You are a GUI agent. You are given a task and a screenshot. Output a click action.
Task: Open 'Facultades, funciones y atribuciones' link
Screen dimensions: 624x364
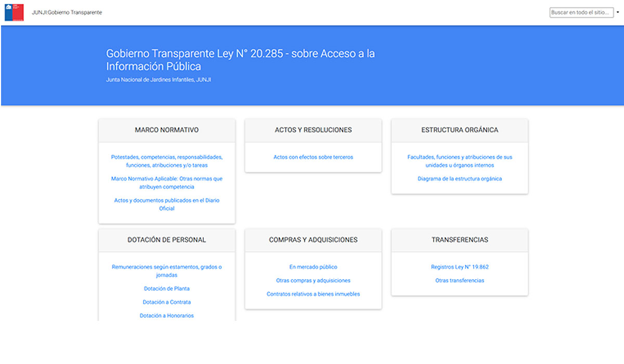click(x=460, y=161)
